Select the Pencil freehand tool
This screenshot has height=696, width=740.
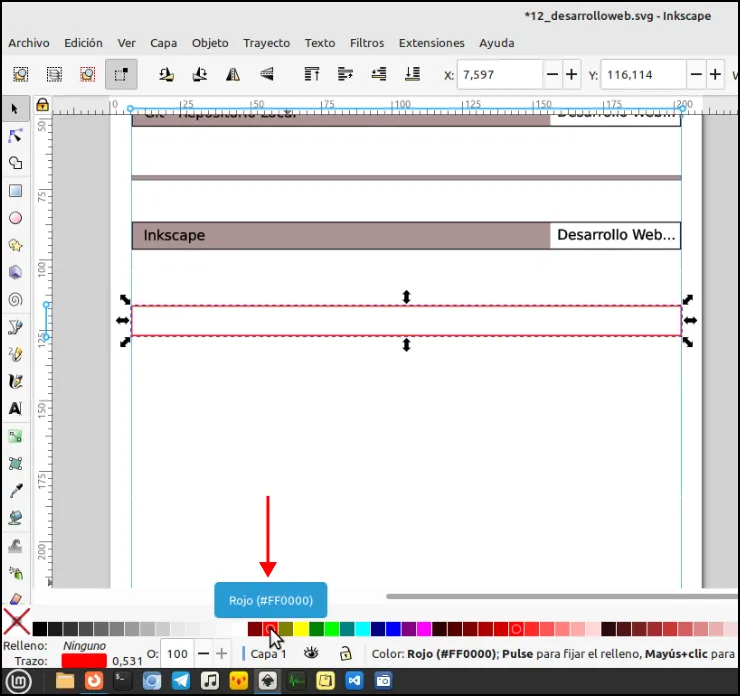pyautogui.click(x=15, y=354)
